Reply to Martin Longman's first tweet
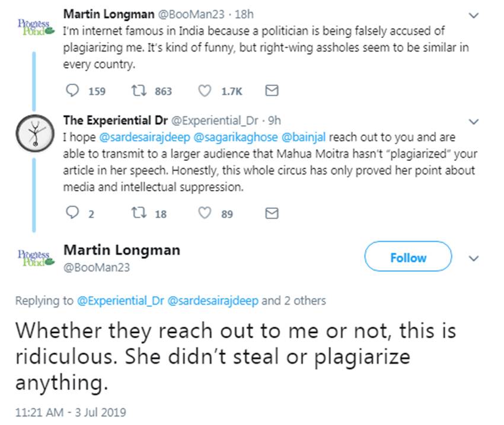Image resolution: width=504 pixels, height=425 pixels. 72,91
